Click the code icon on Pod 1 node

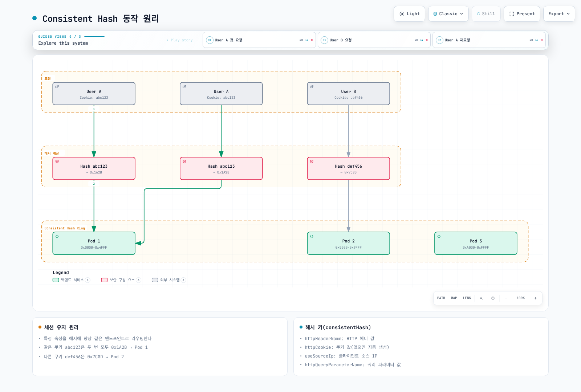pyautogui.click(x=57, y=236)
